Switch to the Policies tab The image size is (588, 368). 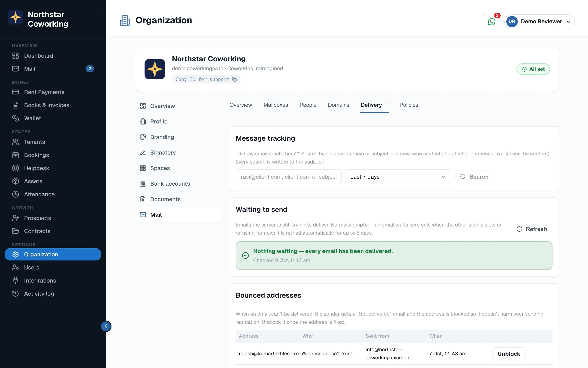(409, 105)
